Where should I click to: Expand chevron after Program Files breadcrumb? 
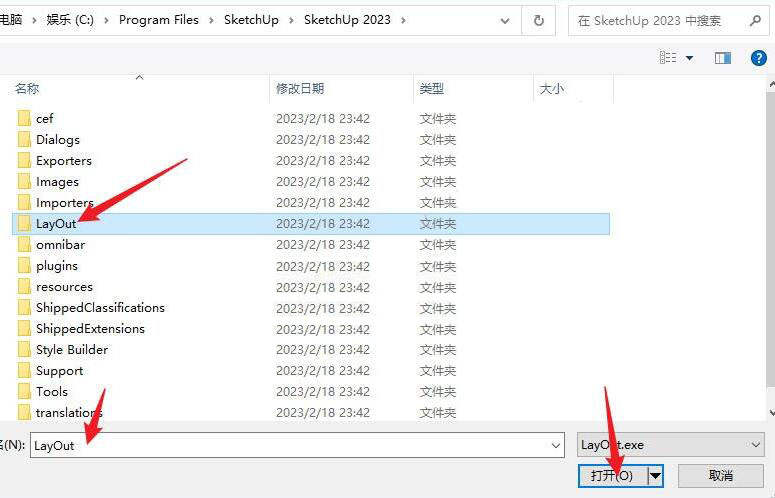click(211, 20)
